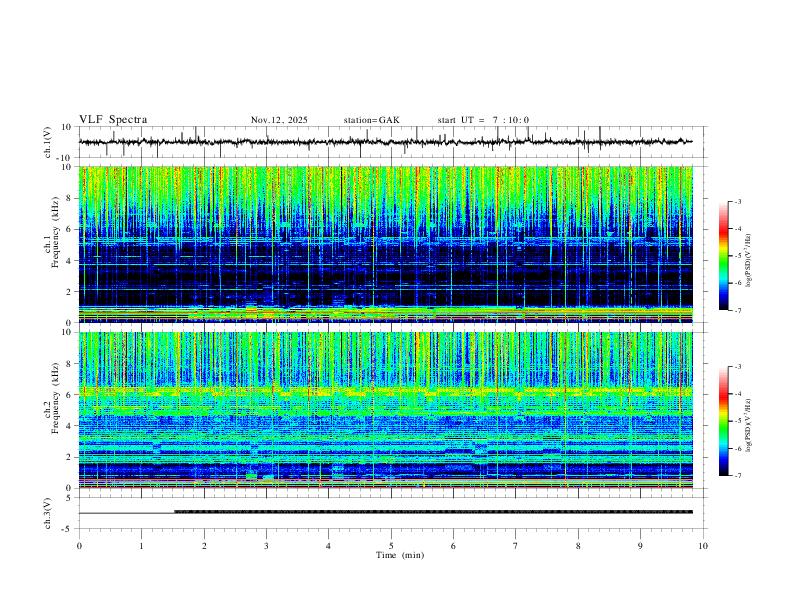Click the "2" kHz tick on ch.1 frequency axis

pyautogui.click(x=71, y=292)
